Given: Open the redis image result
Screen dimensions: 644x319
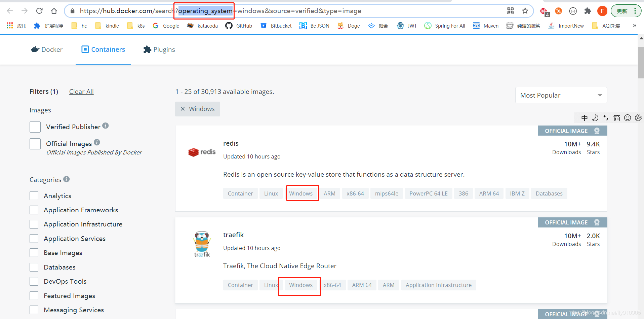Looking at the screenshot, I should pyautogui.click(x=231, y=143).
